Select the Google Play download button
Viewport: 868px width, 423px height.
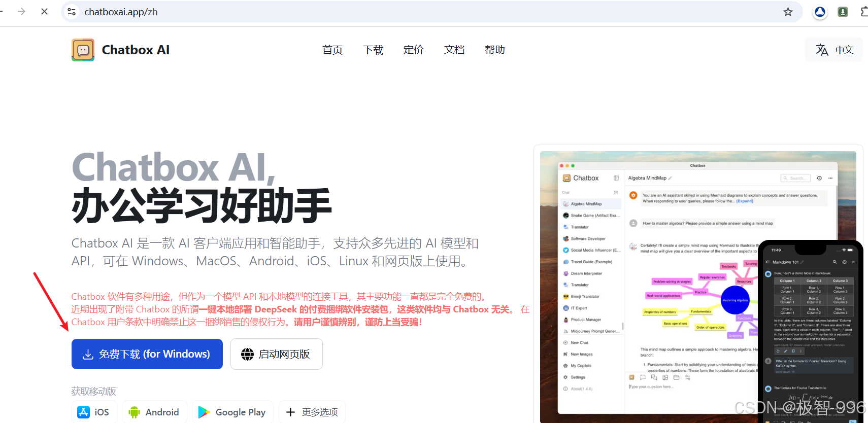(x=233, y=412)
